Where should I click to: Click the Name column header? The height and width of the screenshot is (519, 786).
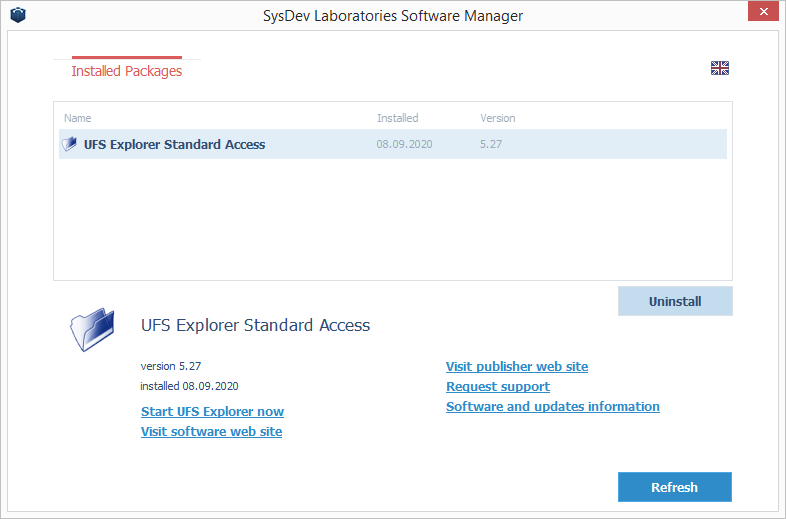78,118
